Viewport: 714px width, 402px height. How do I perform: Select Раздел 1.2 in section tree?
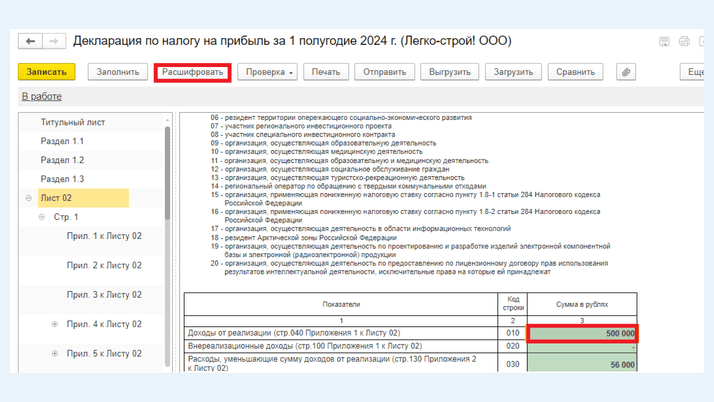click(62, 160)
